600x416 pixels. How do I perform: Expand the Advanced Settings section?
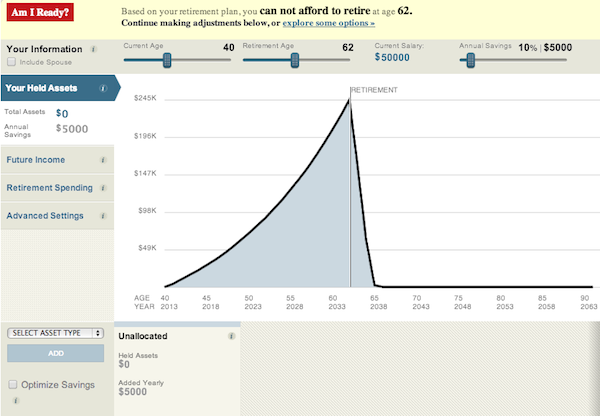tap(44, 216)
